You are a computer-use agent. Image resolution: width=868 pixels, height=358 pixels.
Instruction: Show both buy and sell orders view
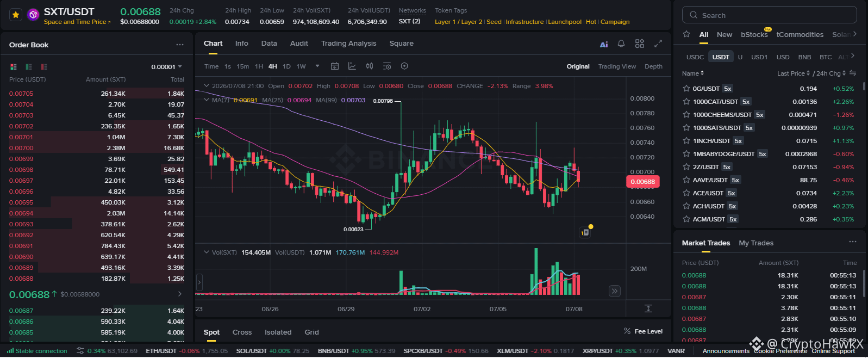pyautogui.click(x=14, y=67)
